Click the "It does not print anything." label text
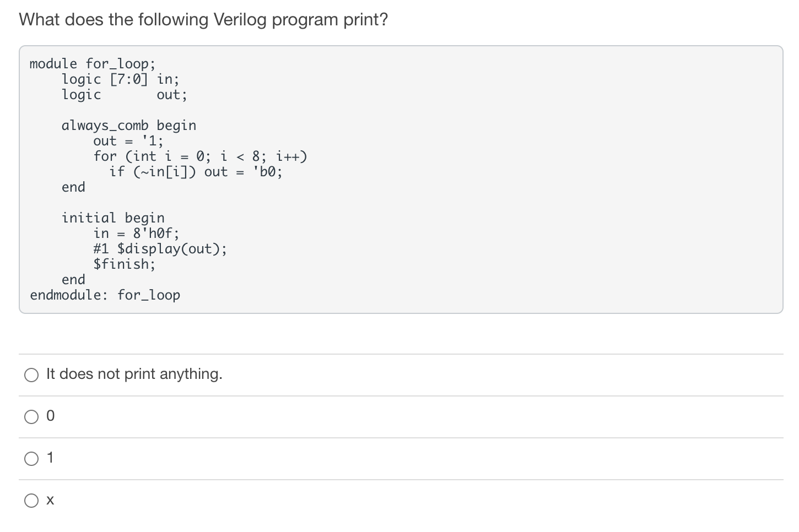 134,374
